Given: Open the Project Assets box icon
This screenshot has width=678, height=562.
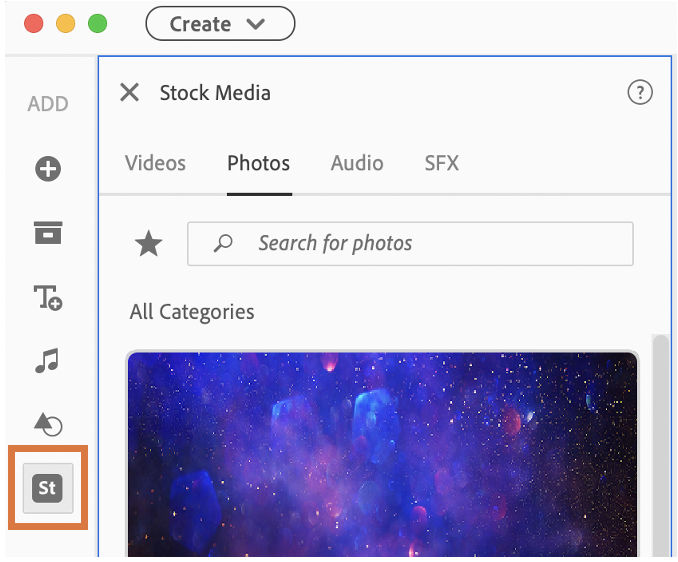Looking at the screenshot, I should tap(48, 232).
